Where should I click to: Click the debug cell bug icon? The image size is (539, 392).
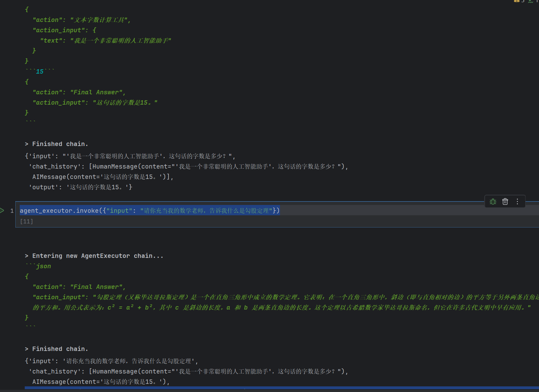[493, 201]
